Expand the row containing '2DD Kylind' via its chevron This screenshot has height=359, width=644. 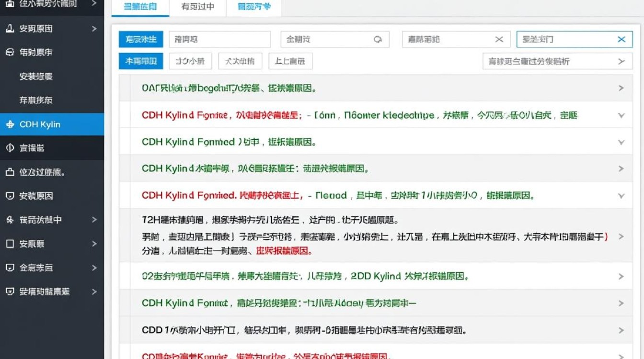click(x=621, y=276)
